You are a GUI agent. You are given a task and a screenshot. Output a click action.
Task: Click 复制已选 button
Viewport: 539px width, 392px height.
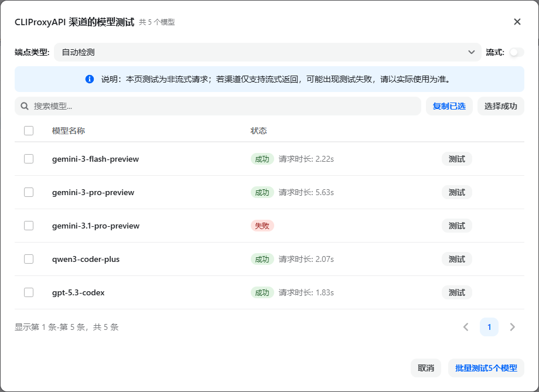click(x=449, y=106)
